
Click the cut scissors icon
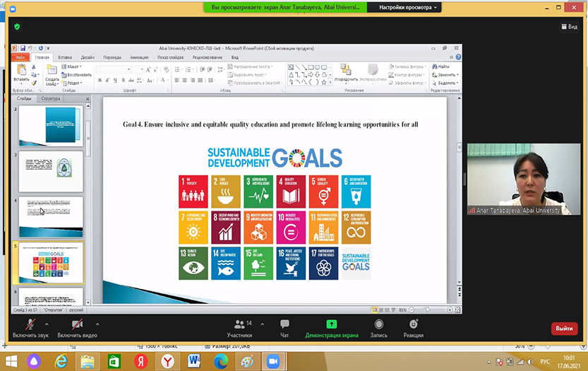pyautogui.click(x=34, y=67)
